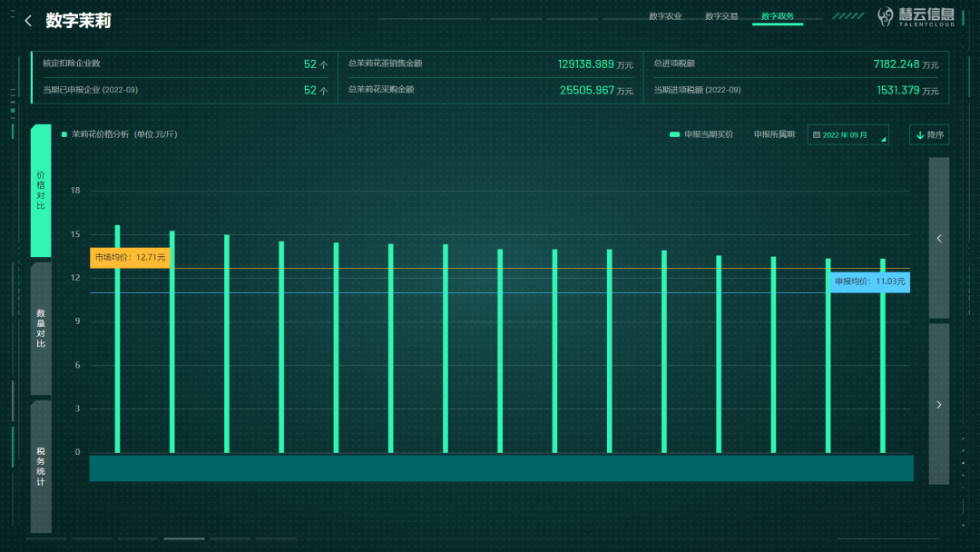Select the 价格对比 side tab
The image size is (980, 552).
[41, 191]
